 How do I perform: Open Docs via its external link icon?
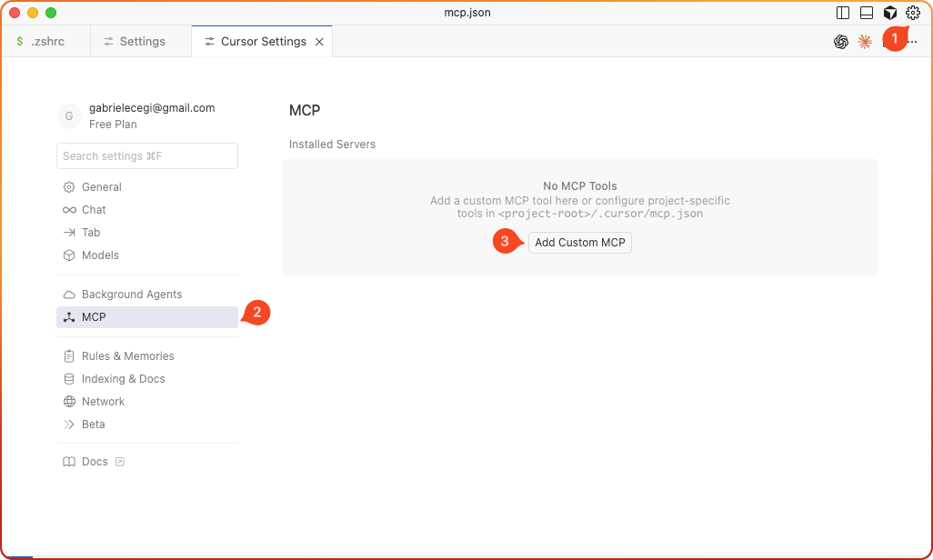119,461
